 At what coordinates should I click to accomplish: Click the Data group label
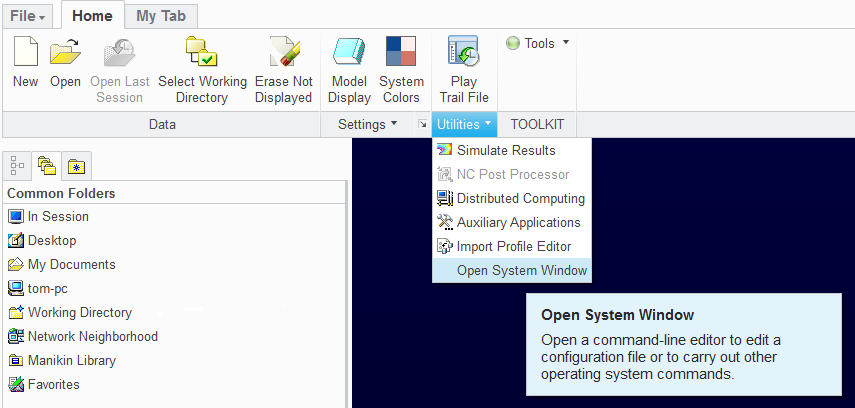[x=162, y=124]
